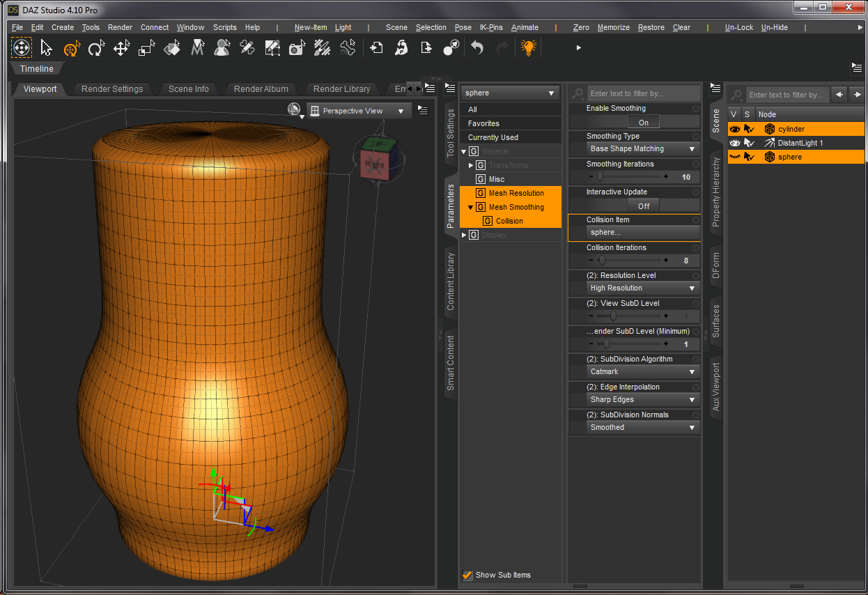Viewport: 868px width, 595px height.
Task: Turn off Enable Smoothing button
Action: (643, 123)
